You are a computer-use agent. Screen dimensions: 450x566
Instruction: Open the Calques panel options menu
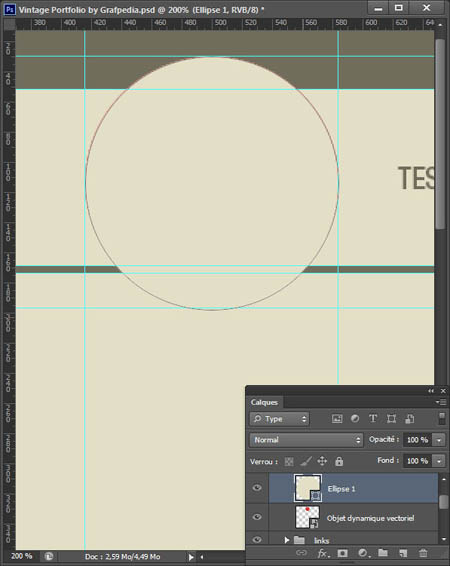click(x=441, y=402)
